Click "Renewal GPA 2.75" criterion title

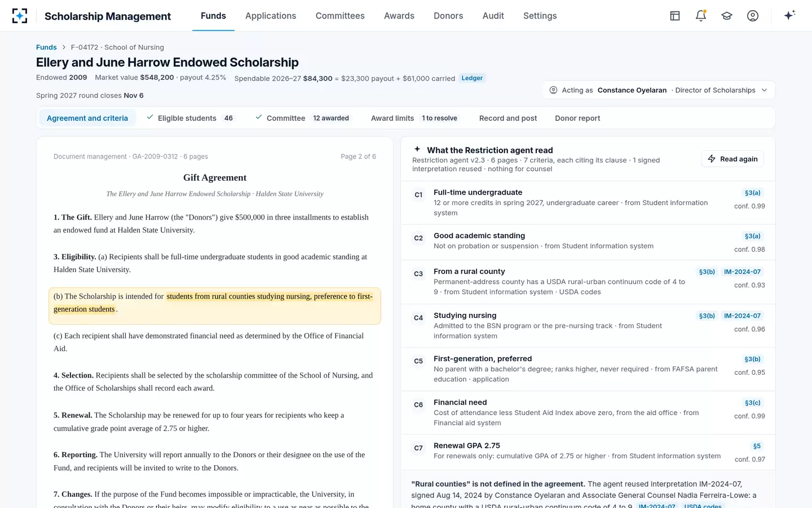tap(467, 446)
